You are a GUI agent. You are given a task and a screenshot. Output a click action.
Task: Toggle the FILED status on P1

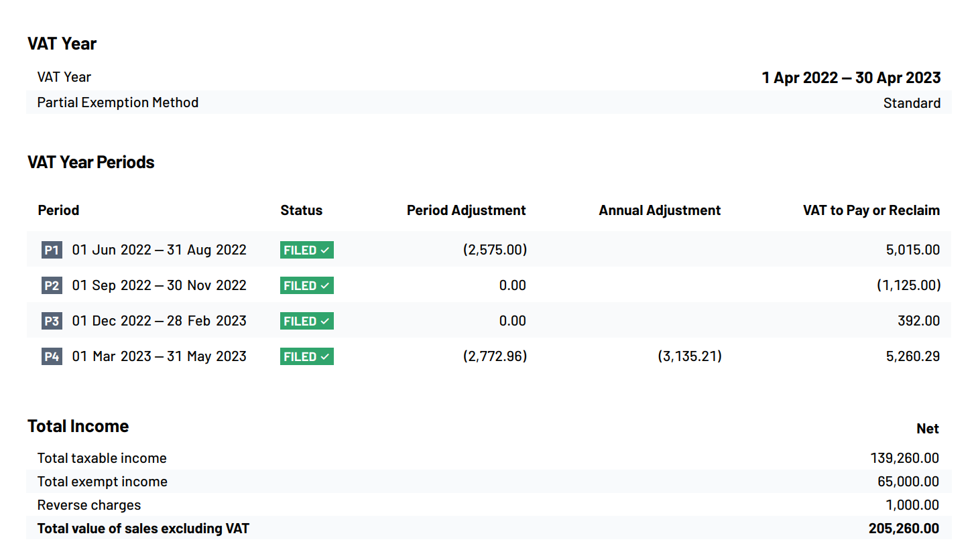coord(306,249)
